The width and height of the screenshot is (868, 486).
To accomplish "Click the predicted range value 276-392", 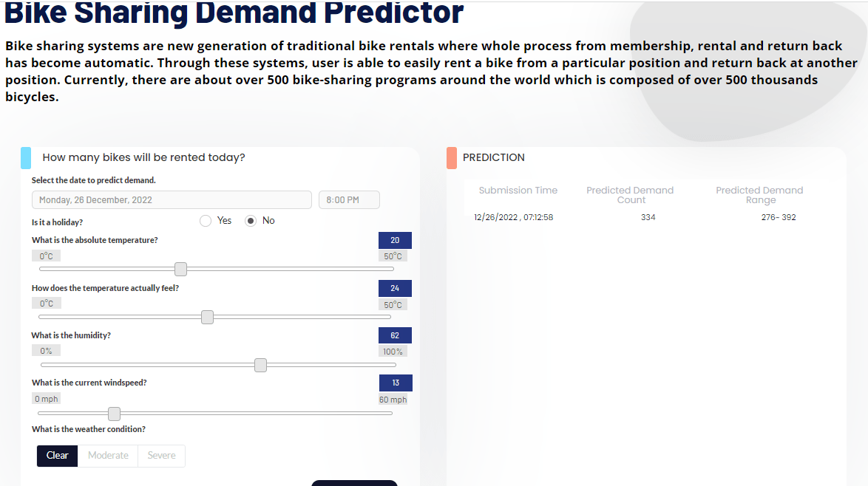I will tap(779, 217).
